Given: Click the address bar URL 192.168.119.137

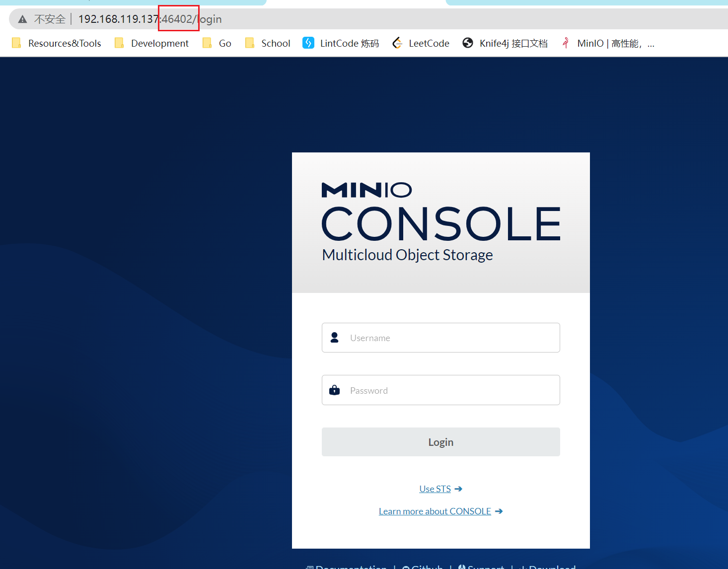Looking at the screenshot, I should click(118, 19).
